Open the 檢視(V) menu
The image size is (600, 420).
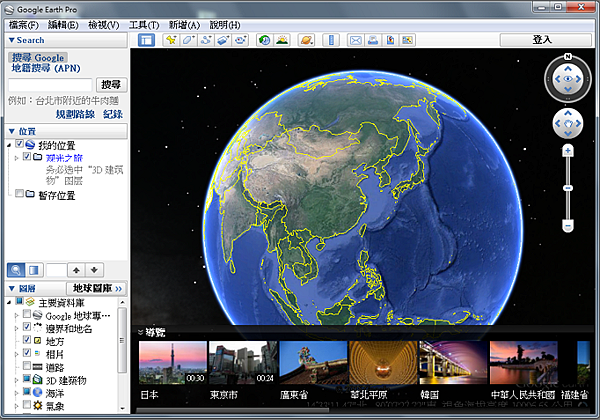(x=104, y=25)
